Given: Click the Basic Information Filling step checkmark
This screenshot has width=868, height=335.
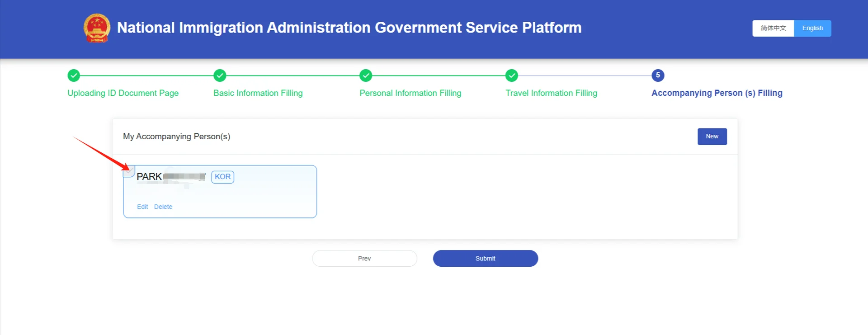Looking at the screenshot, I should pos(220,75).
